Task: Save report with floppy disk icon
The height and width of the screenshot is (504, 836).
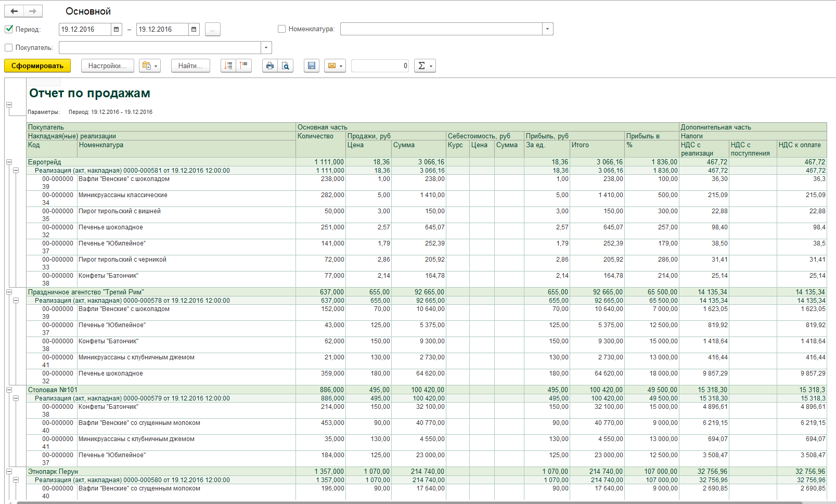Action: (311, 66)
